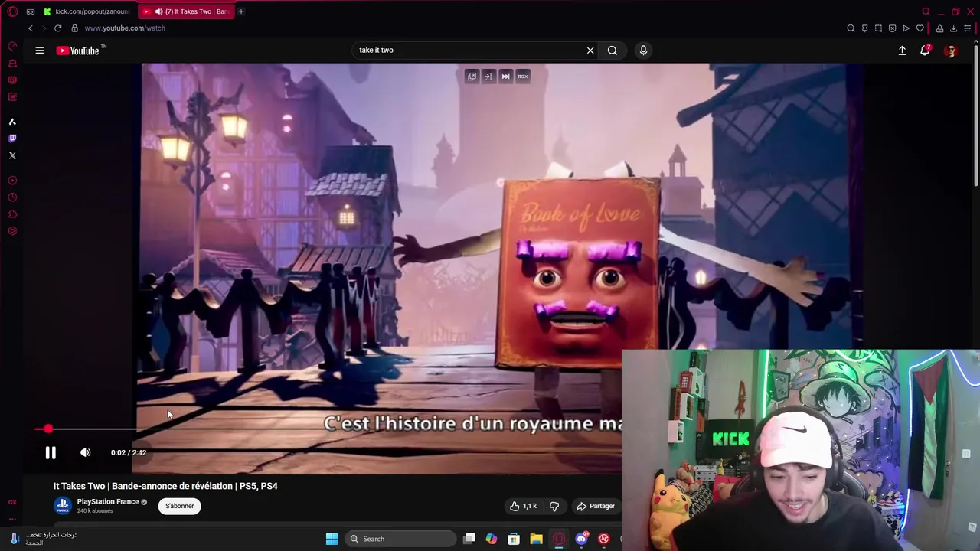Open the weather widget on the taskbar
The width and height of the screenshot is (980, 551).
[x=43, y=539]
